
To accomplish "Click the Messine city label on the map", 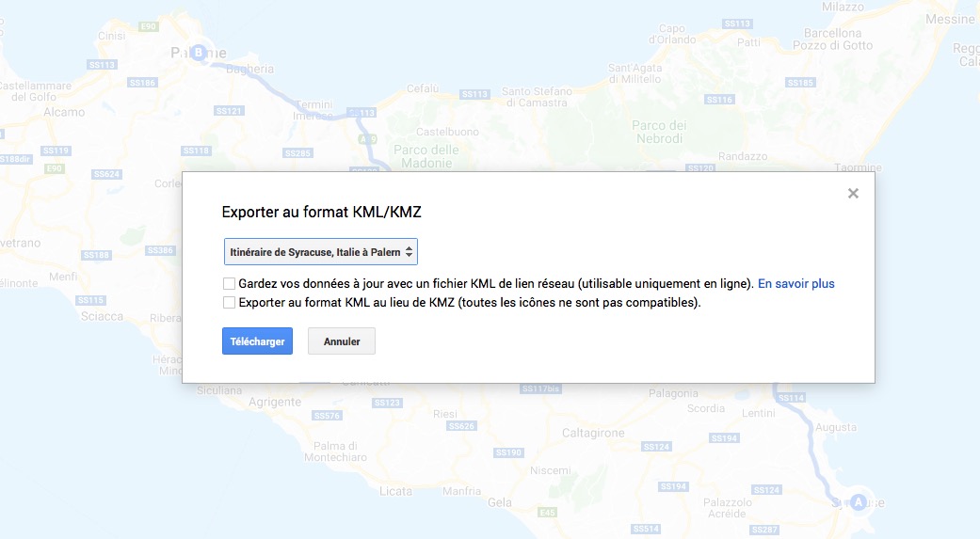I will [x=951, y=19].
